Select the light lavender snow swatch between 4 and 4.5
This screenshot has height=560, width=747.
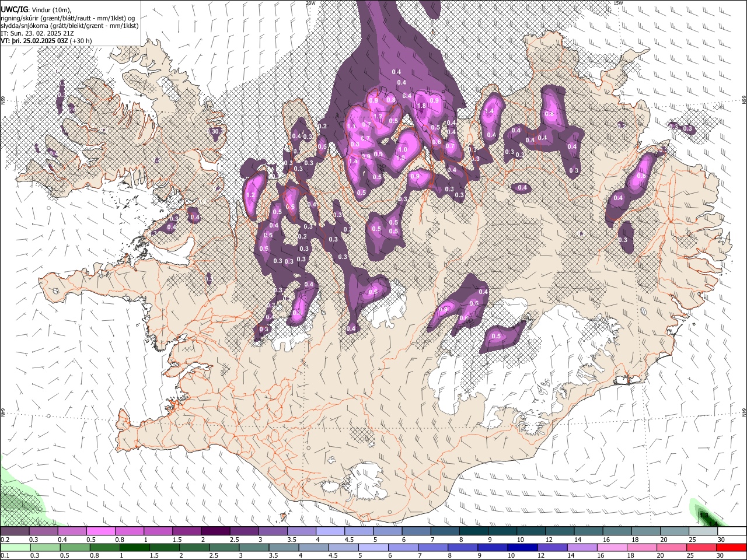(330, 531)
